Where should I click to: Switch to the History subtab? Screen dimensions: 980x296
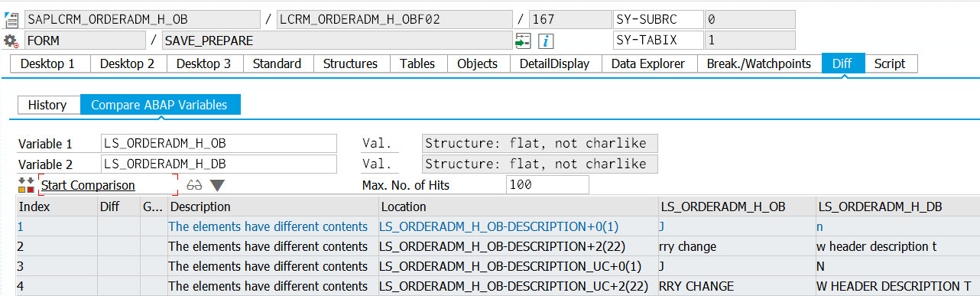[x=48, y=105]
